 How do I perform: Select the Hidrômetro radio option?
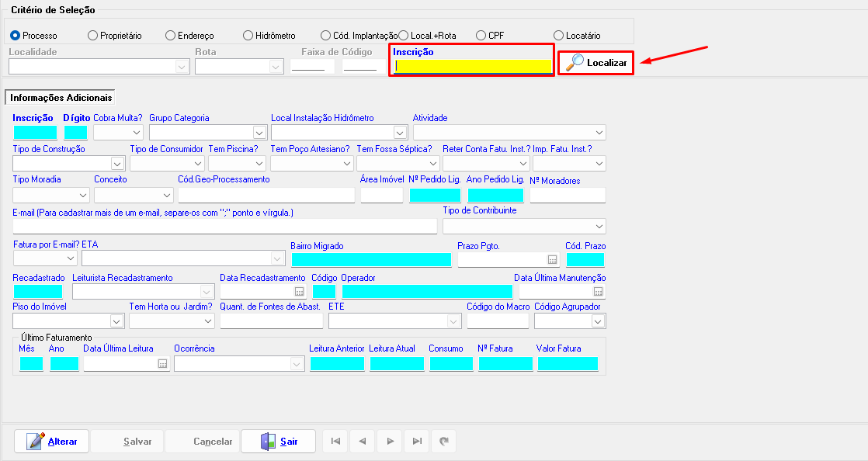coord(248,36)
